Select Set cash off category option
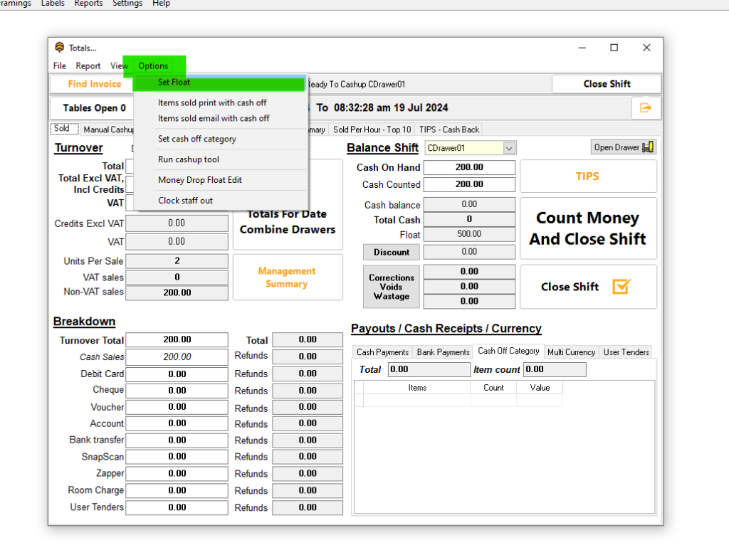 (x=197, y=139)
